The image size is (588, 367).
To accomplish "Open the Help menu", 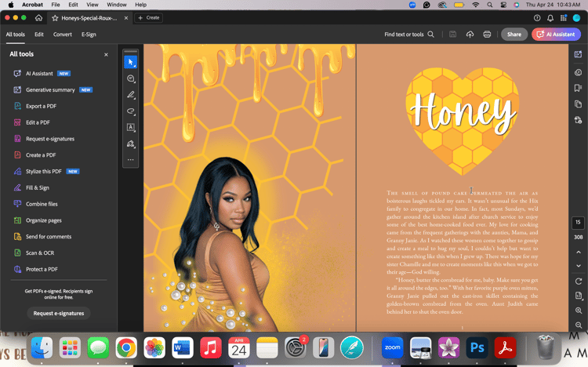I will click(x=140, y=5).
